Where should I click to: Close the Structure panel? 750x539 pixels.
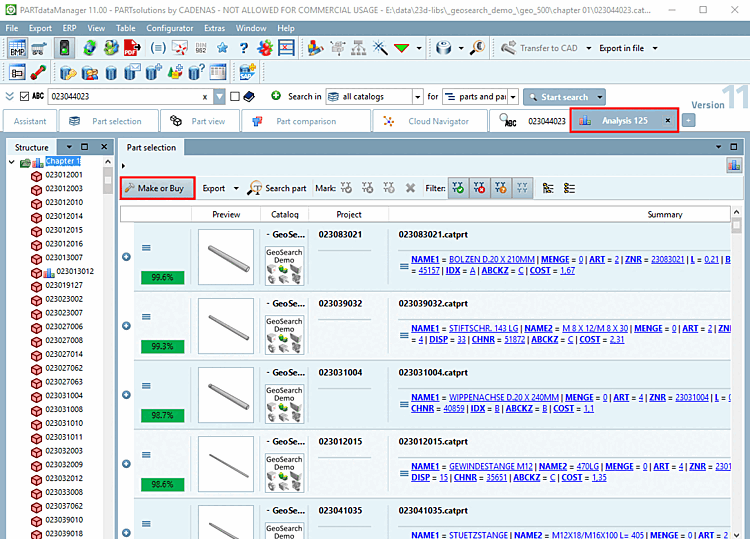coord(104,147)
